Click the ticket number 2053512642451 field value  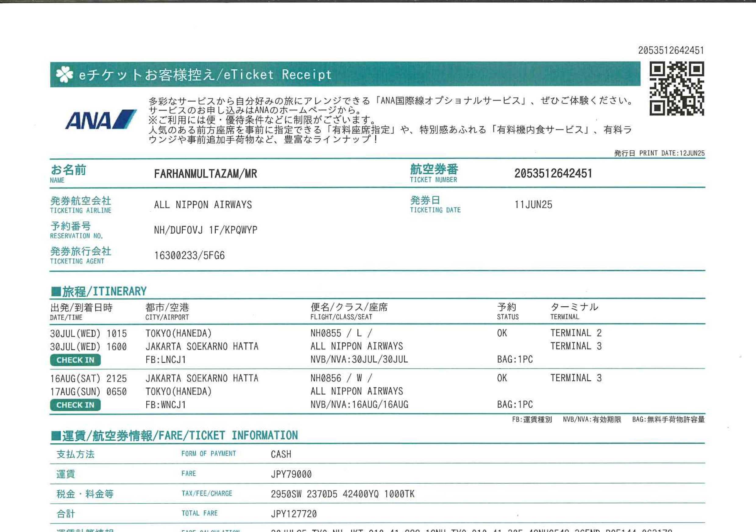click(553, 173)
